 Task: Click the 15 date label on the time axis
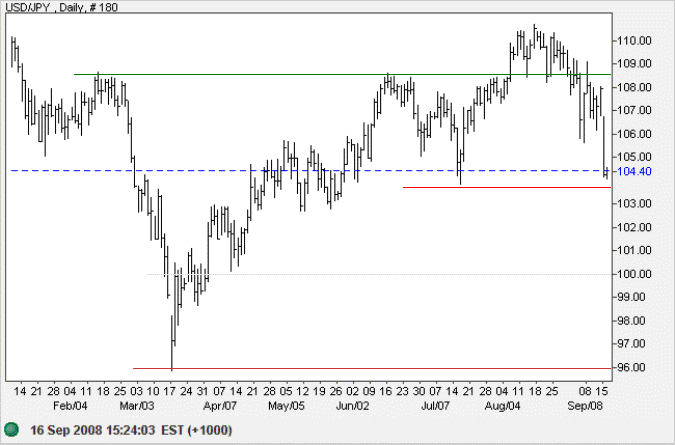pyautogui.click(x=602, y=392)
